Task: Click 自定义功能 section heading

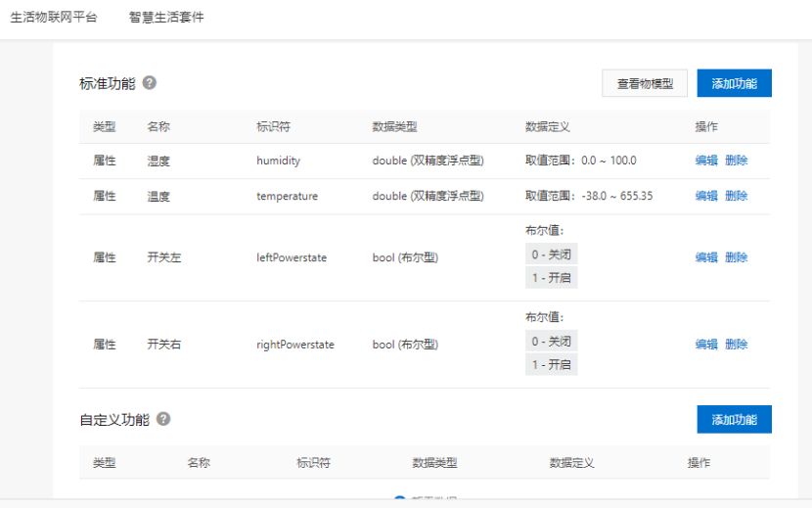Action: [114, 420]
